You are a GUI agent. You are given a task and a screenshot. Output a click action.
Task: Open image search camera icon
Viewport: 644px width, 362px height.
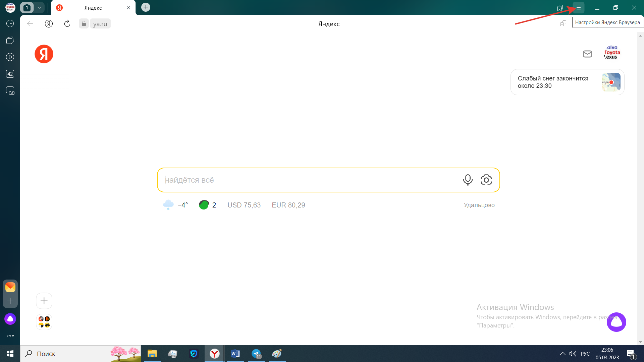(486, 180)
